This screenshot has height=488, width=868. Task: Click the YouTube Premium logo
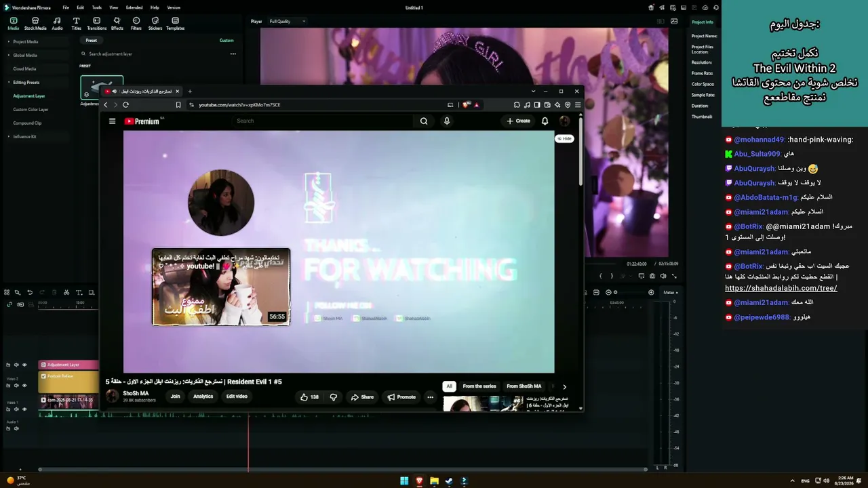142,121
